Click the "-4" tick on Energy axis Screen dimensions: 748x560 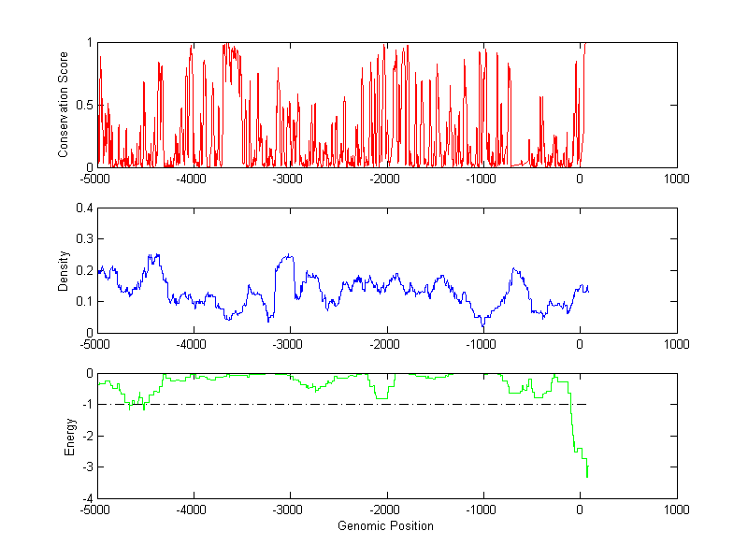[86, 498]
